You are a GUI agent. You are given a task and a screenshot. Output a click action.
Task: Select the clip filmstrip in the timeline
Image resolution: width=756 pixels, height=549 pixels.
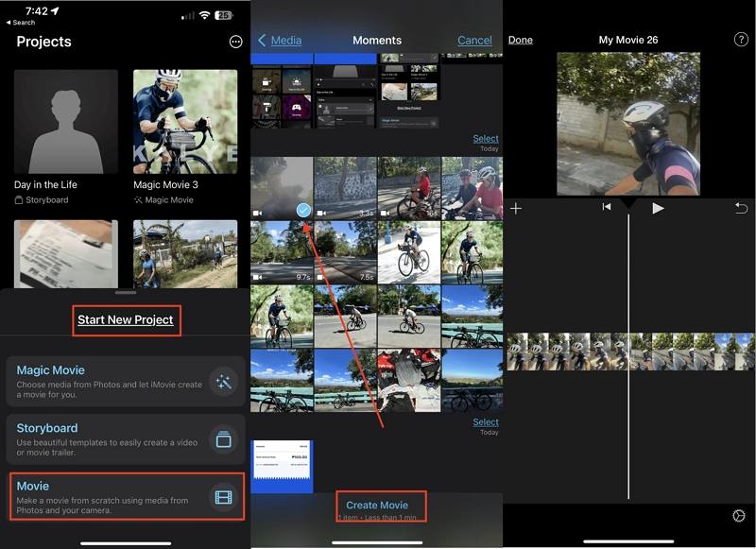pos(630,352)
